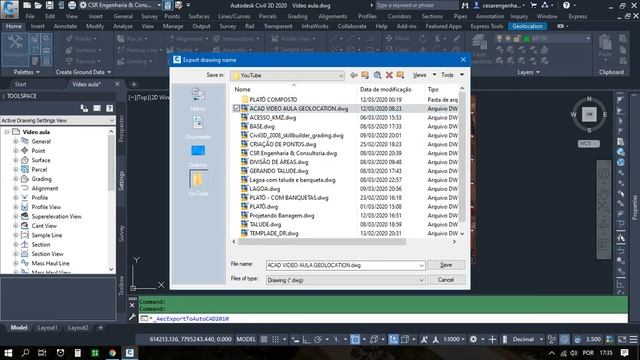This screenshot has width=640, height=360.
Task: Select file BASE.dwg
Action: 262,127
